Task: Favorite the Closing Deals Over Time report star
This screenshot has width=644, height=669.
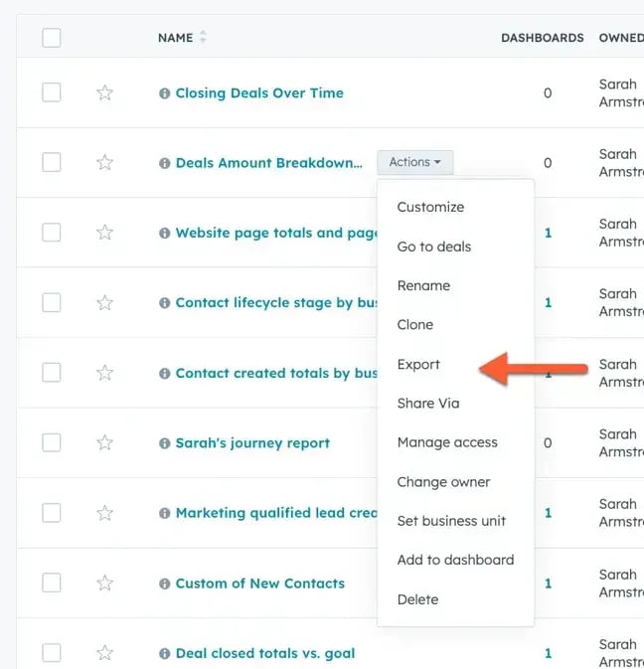Action: point(104,92)
